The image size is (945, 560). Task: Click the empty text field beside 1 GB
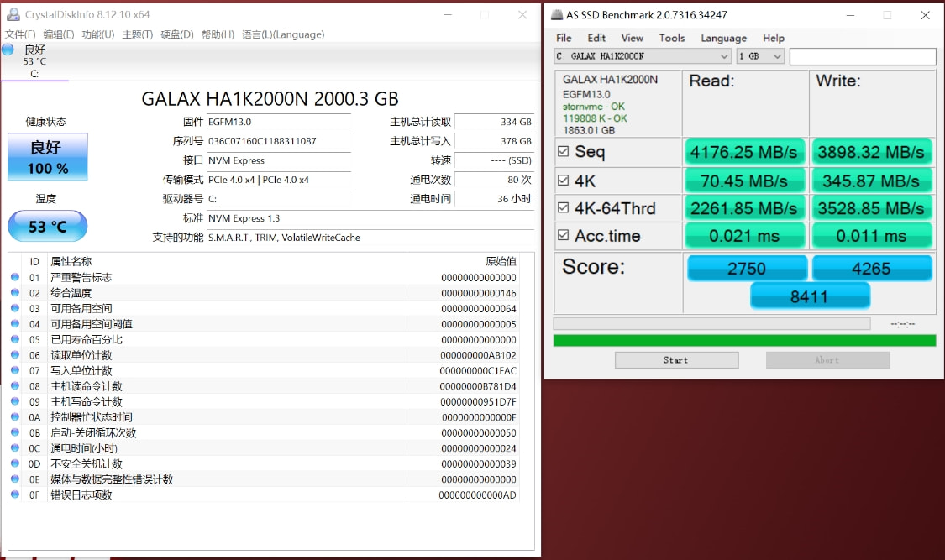click(x=864, y=56)
